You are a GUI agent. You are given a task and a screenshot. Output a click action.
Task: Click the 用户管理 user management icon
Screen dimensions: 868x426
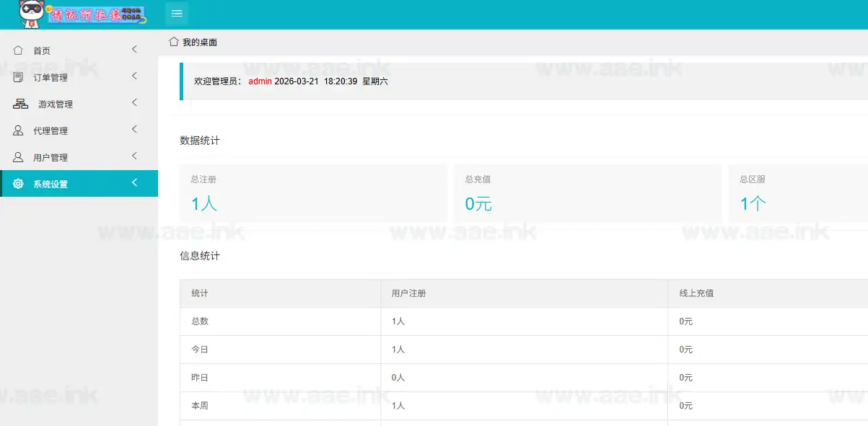coord(17,156)
